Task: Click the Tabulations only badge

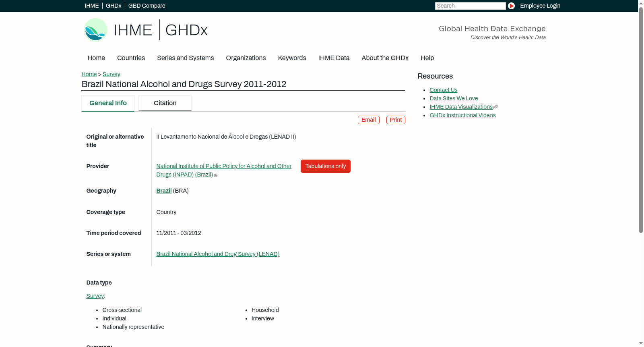Action: [325, 166]
